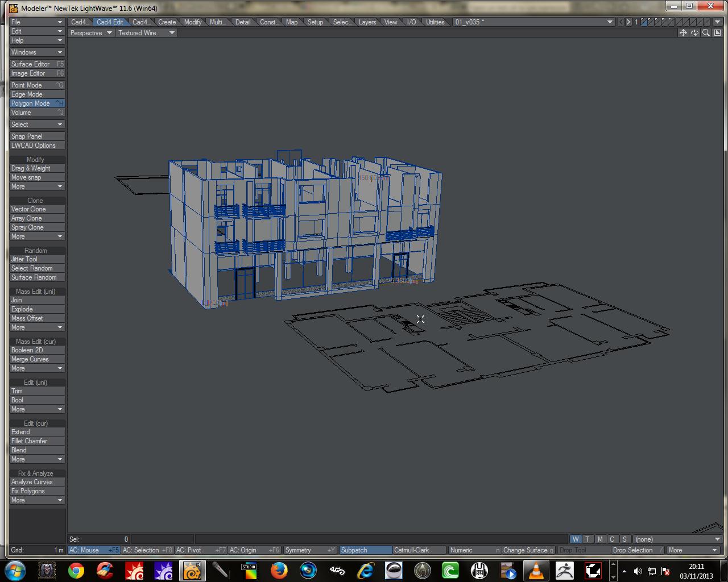Click the viewport pan (move) icon
The image size is (728, 582).
coord(683,33)
